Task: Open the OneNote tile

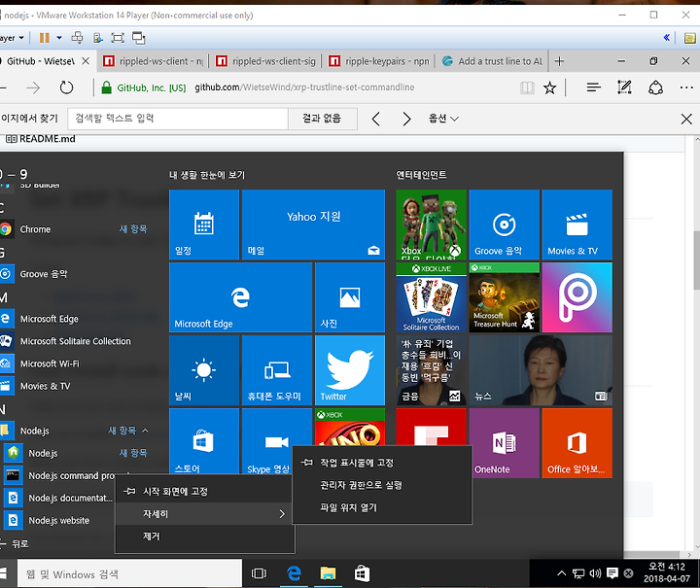Action: tap(504, 442)
